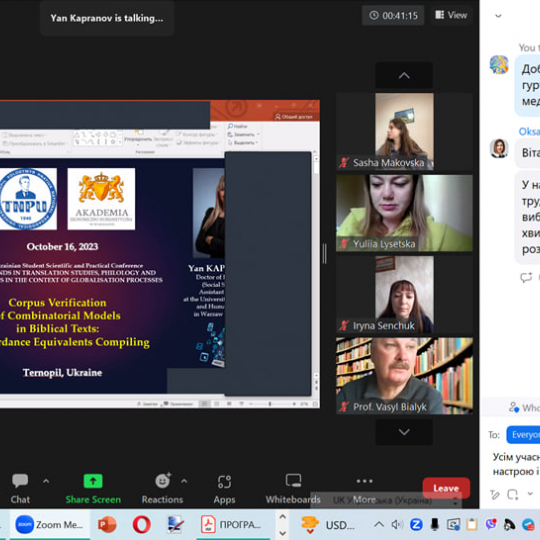Image resolution: width=540 pixels, height=540 pixels.
Task: Click muted mic icon of Prof. Vasyl Bialyk
Action: tap(344, 407)
